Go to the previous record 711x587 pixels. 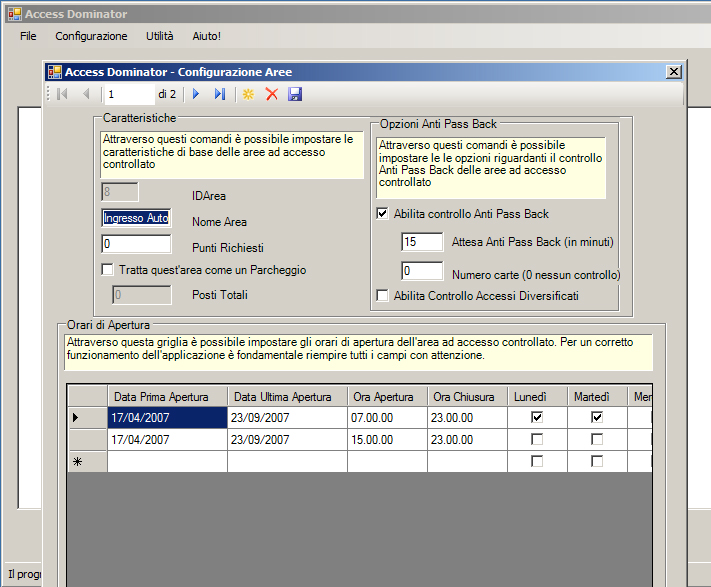pos(86,94)
